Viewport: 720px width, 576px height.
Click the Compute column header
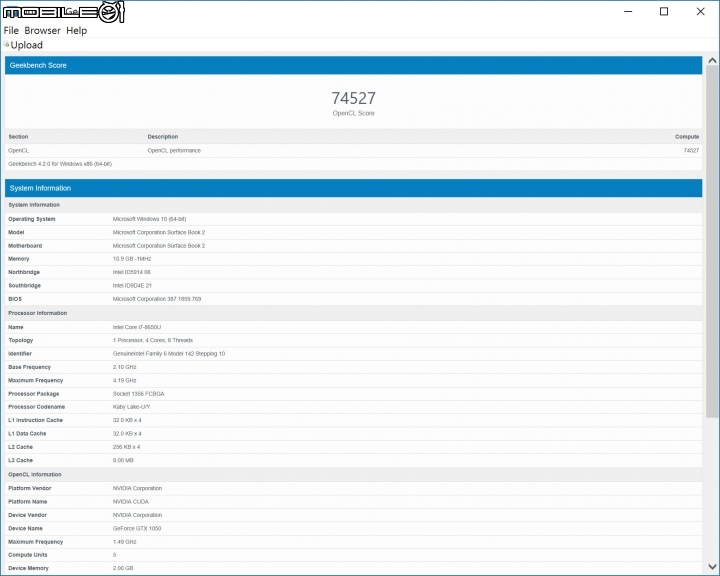[687, 137]
